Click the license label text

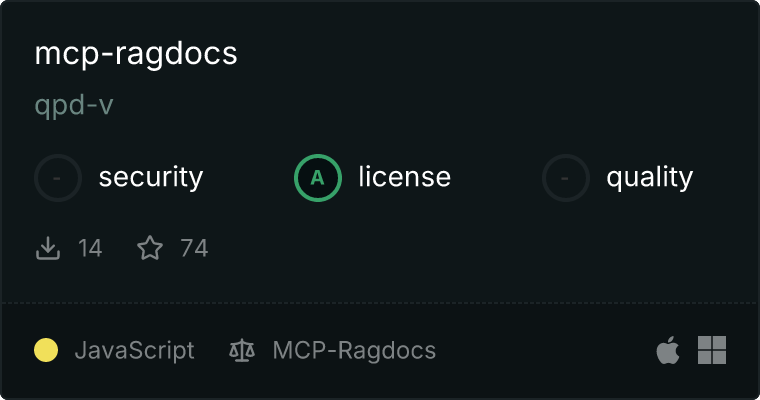405,176
